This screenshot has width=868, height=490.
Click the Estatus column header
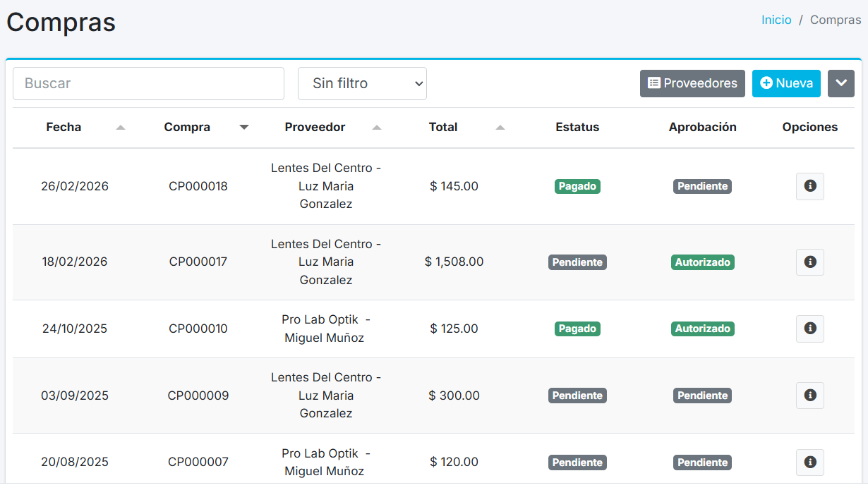[577, 127]
